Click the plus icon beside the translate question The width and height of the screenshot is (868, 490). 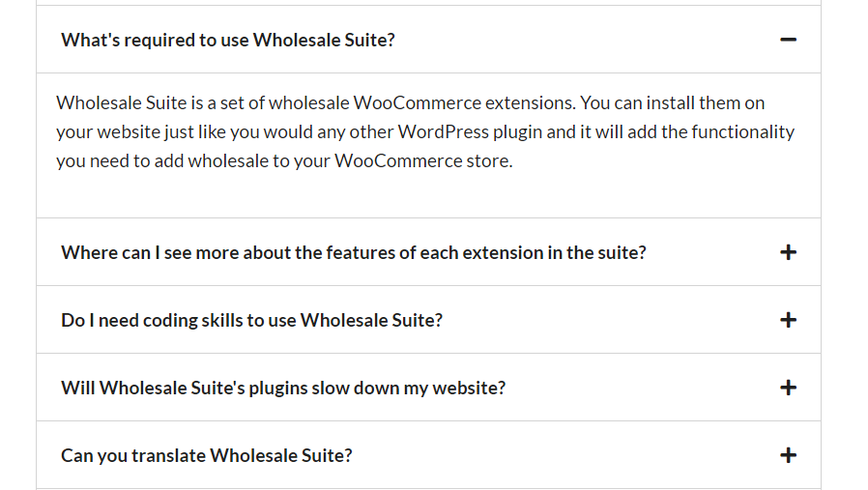(x=788, y=455)
